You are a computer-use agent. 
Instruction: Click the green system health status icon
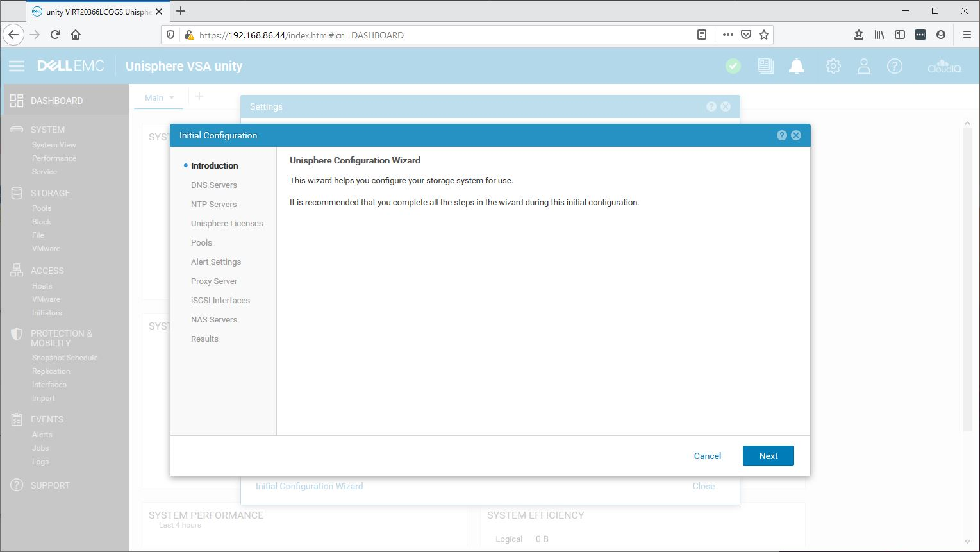click(x=733, y=66)
